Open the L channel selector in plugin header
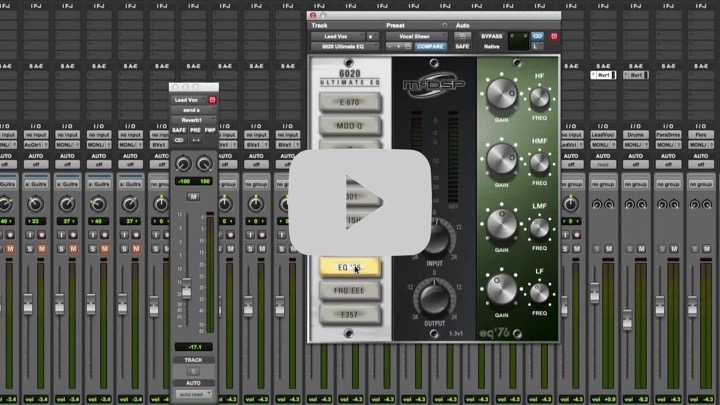 pos(537,46)
